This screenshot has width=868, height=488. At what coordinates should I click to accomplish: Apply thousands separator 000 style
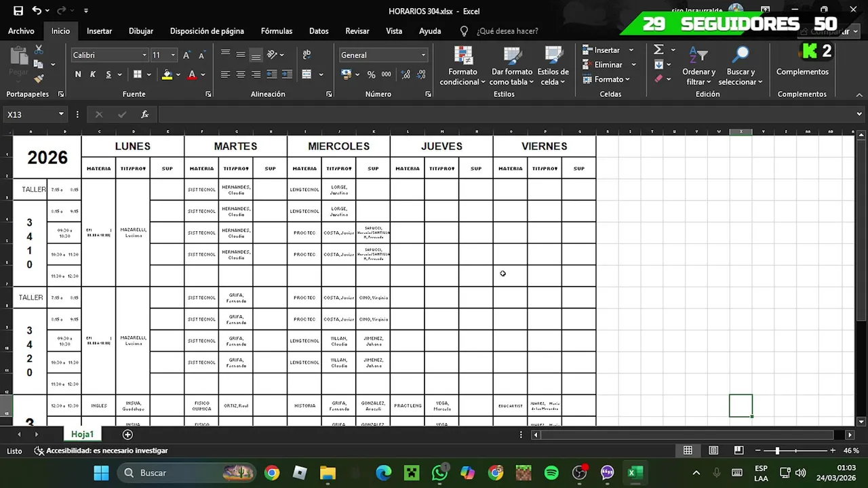(386, 75)
